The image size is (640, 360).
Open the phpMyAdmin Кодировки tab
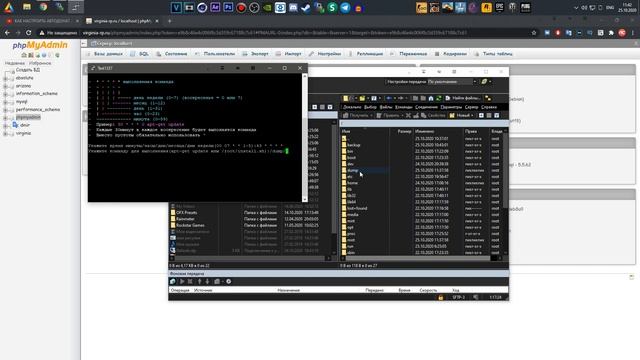click(x=451, y=54)
